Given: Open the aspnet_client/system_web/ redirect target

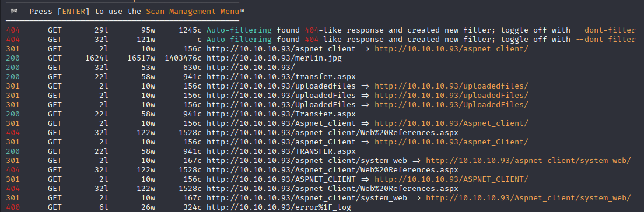Looking at the screenshot, I should (528, 161).
